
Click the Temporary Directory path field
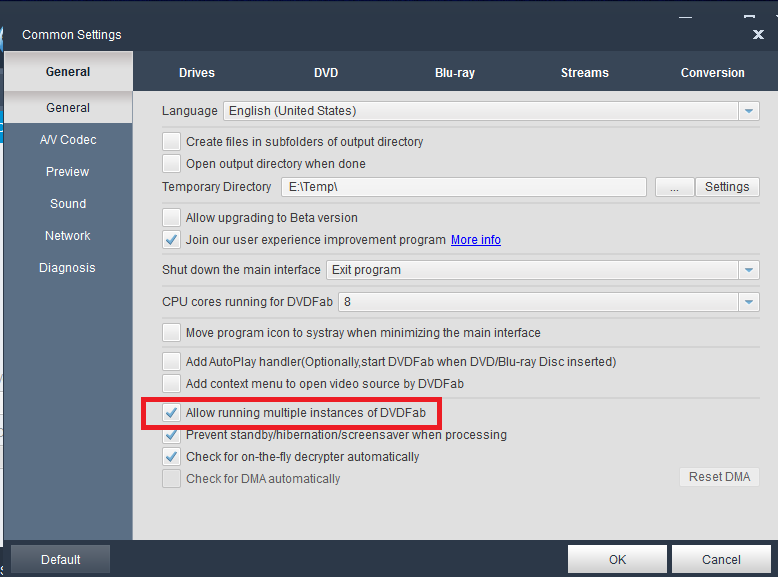pyautogui.click(x=464, y=187)
